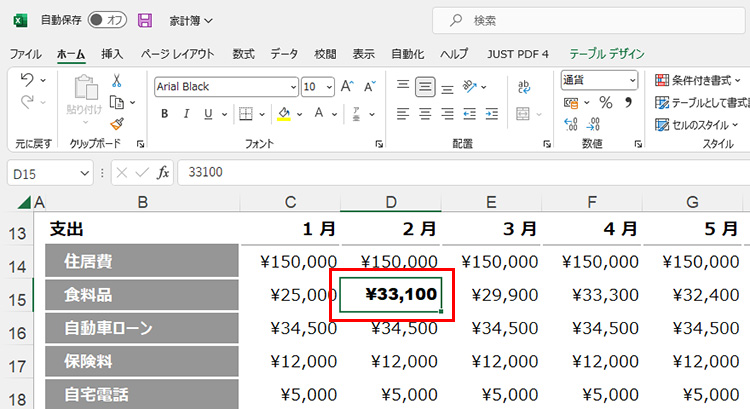Image resolution: width=750 pixels, height=409 pixels.
Task: Click the Increase Font Size icon
Action: (348, 86)
